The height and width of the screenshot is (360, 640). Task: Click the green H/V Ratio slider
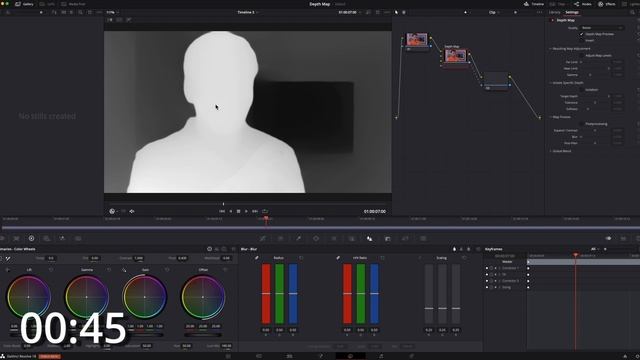pos(361,293)
